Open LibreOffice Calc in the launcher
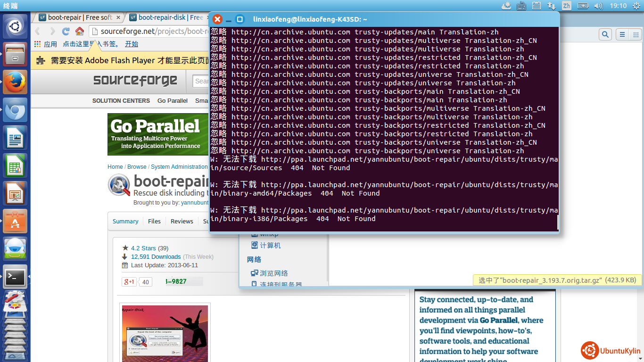The image size is (644, 362). click(15, 166)
